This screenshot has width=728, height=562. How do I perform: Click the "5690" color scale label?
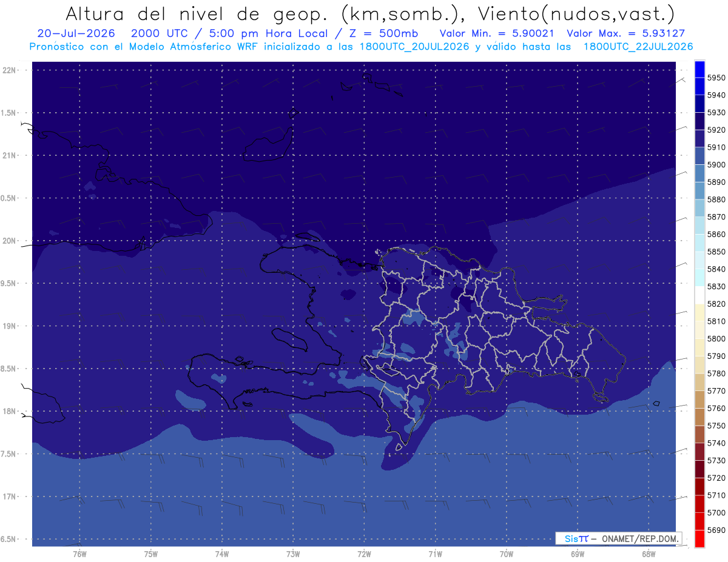tap(716, 530)
